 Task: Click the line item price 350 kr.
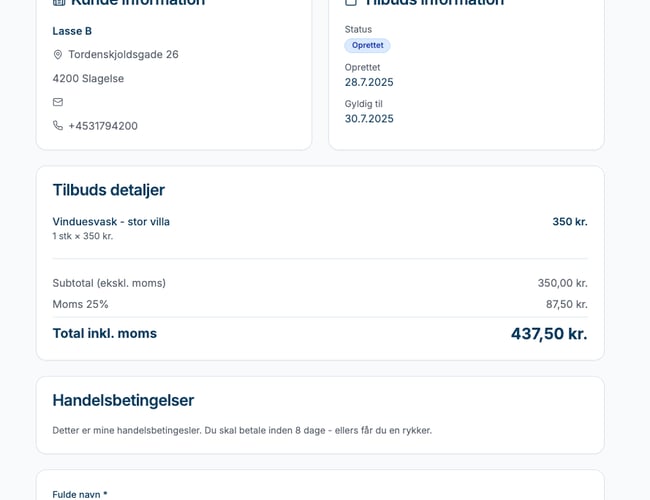[570, 222]
